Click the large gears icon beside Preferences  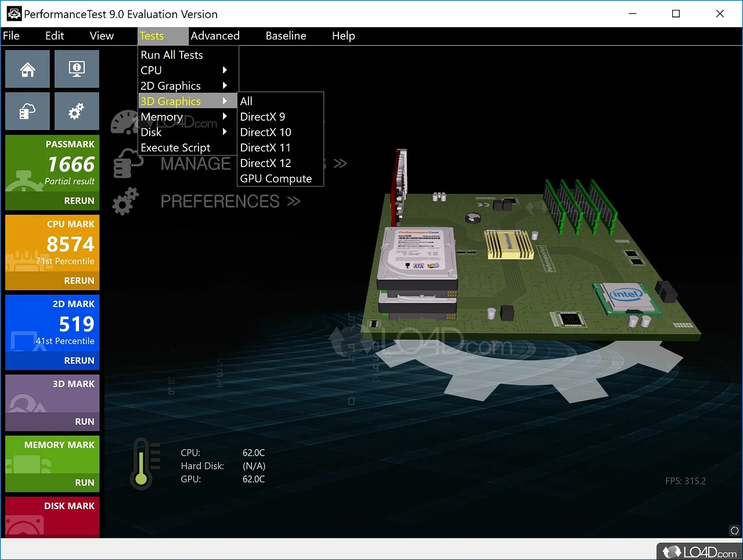(x=125, y=201)
